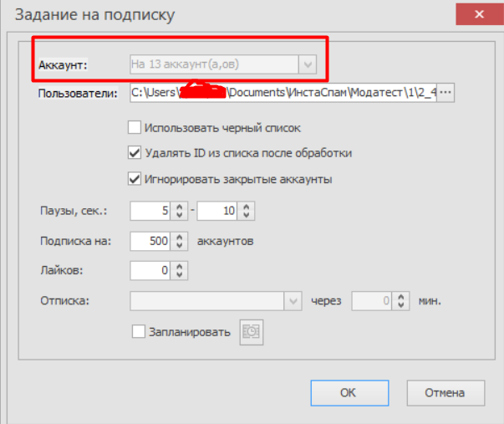Open the schedule calendar icon next to Запланировать

point(251,332)
